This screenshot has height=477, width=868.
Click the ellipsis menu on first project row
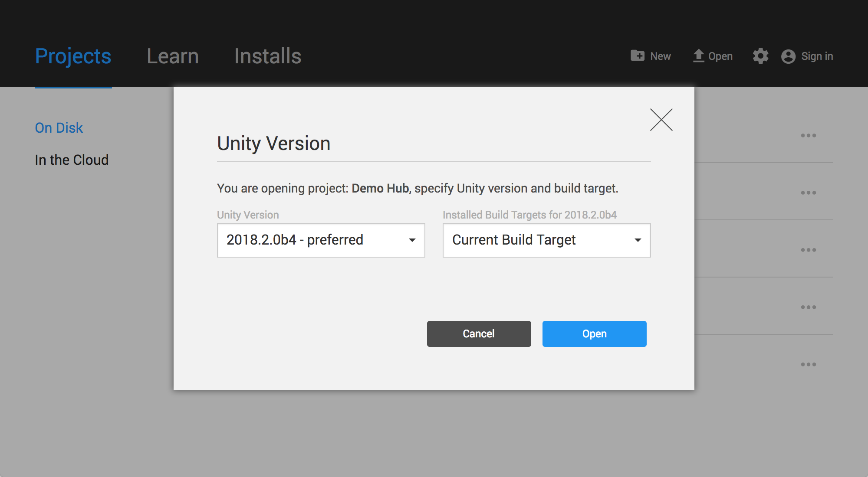tap(808, 135)
